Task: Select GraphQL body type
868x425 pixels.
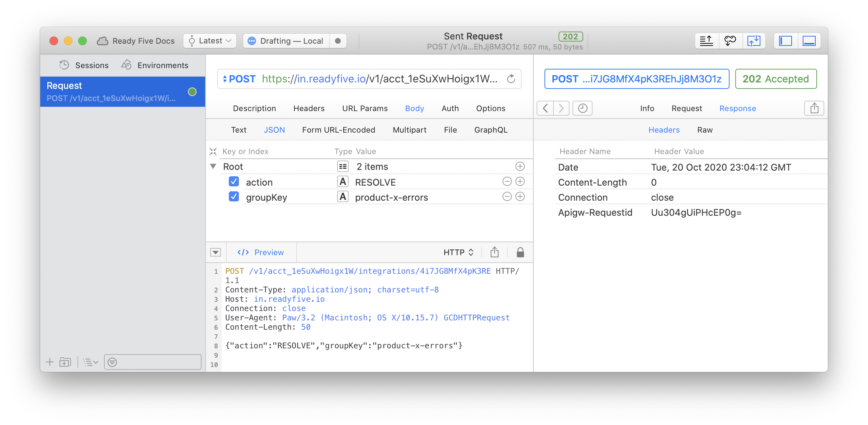Action: click(491, 130)
